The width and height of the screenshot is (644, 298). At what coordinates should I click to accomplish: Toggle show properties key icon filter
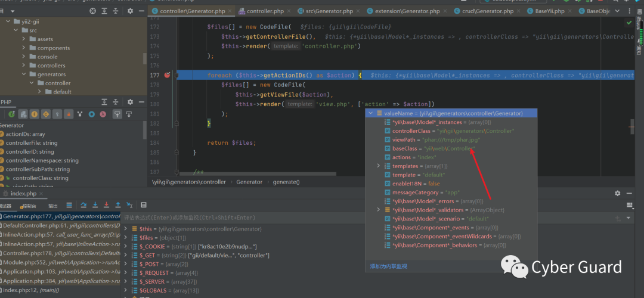pos(57,114)
